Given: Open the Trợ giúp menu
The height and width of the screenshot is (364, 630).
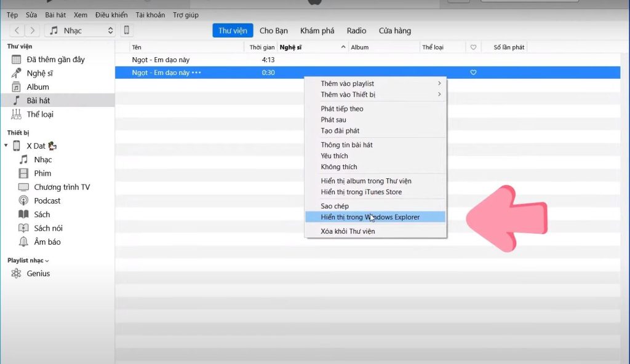Looking at the screenshot, I should pos(186,15).
